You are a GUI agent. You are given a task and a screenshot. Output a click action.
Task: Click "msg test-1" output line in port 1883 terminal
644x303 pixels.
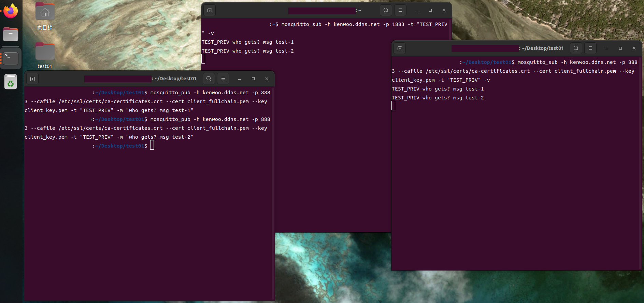[248, 42]
